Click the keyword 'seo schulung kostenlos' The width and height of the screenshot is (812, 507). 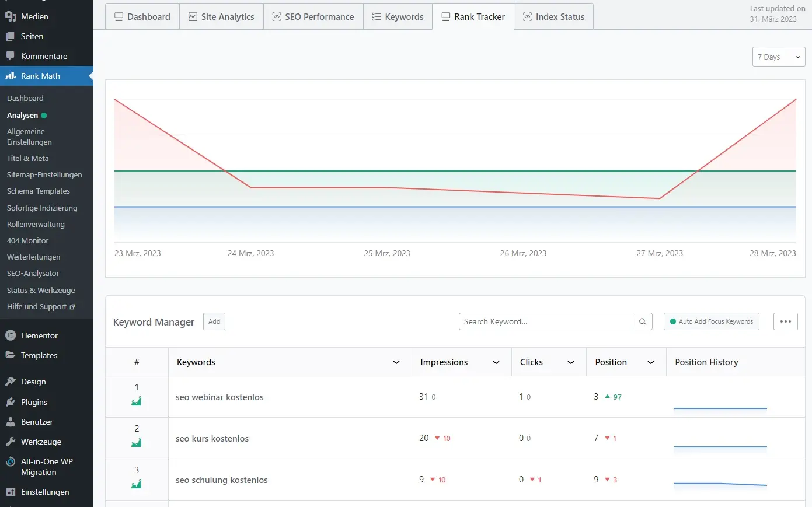tap(222, 480)
